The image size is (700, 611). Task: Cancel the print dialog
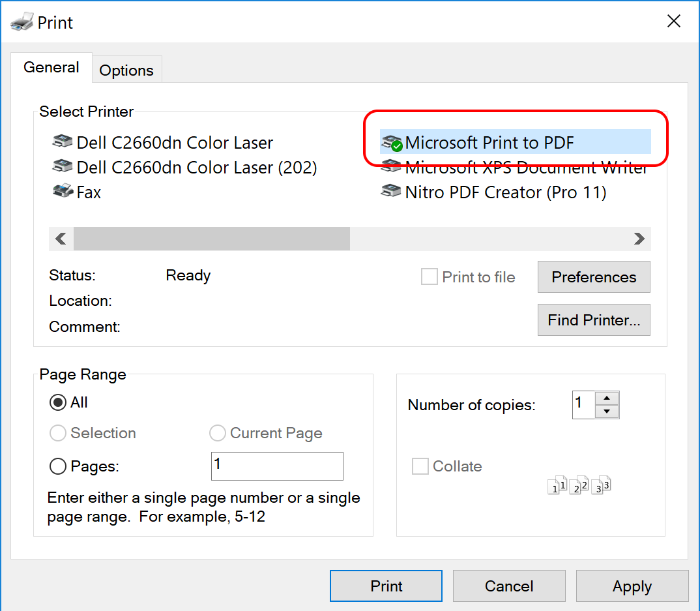click(509, 586)
